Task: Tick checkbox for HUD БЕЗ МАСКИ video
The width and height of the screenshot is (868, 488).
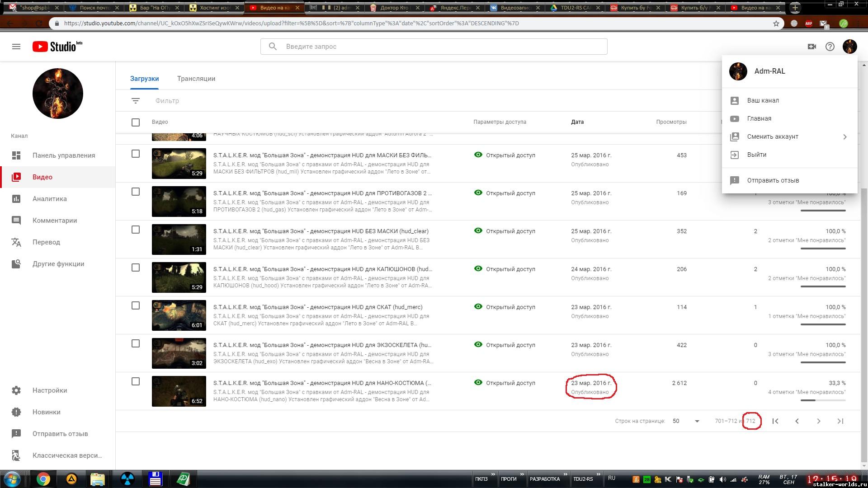Action: point(136,230)
